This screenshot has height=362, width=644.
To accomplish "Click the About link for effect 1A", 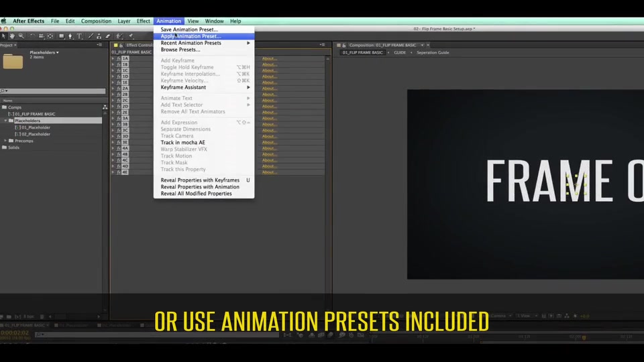I will (270, 58).
